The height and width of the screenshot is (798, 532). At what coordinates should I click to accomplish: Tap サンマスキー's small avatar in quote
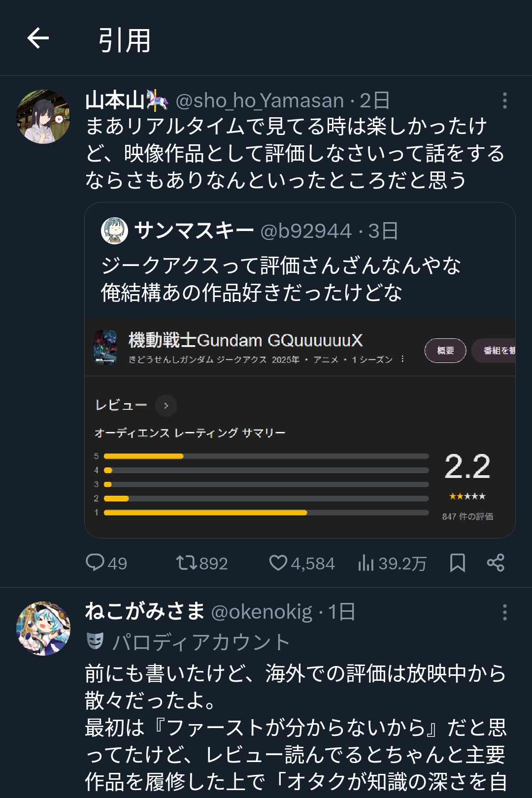pos(114,231)
